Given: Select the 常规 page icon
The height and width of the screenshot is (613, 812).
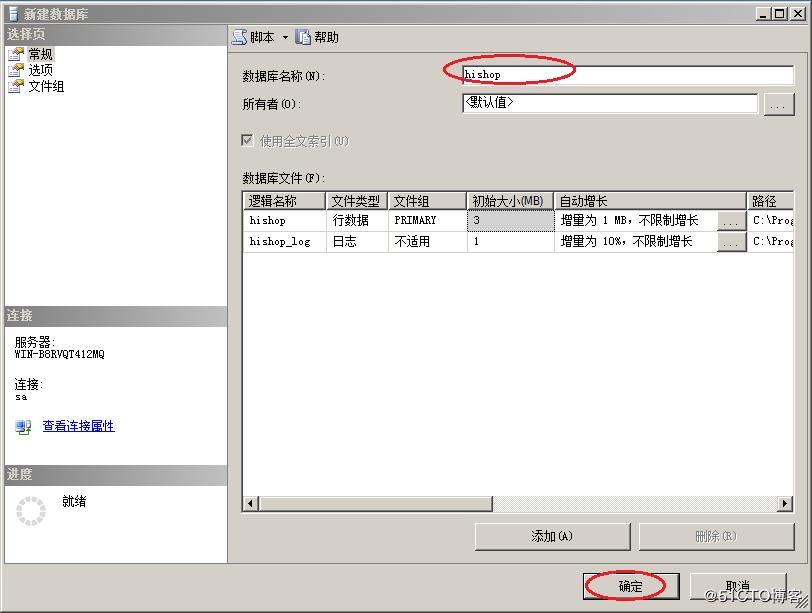Looking at the screenshot, I should point(15,55).
